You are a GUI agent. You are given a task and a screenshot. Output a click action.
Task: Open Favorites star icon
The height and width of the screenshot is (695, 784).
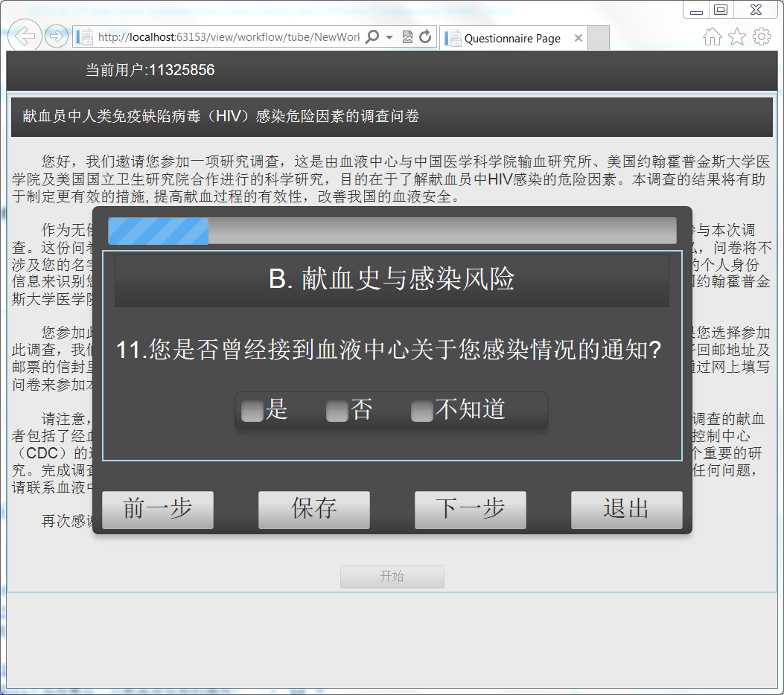[x=737, y=36]
